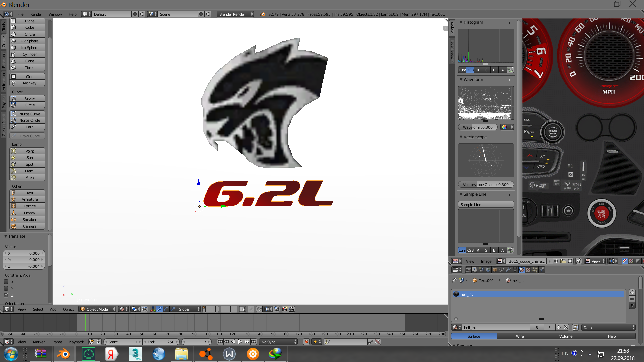
Task: Click the timeline End frame field
Action: tap(161, 342)
